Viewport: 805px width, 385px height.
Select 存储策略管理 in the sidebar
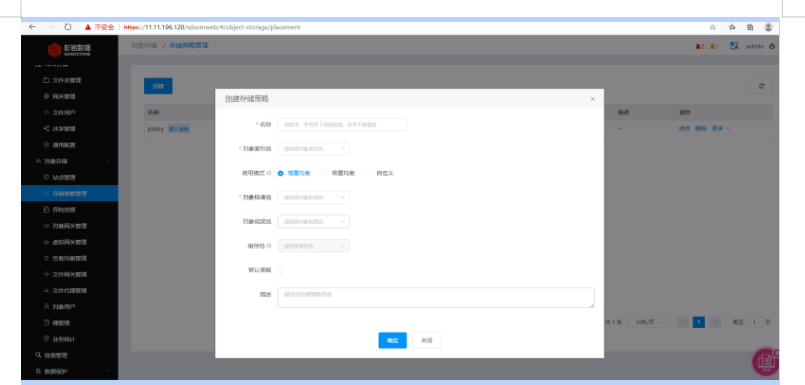pyautogui.click(x=69, y=194)
